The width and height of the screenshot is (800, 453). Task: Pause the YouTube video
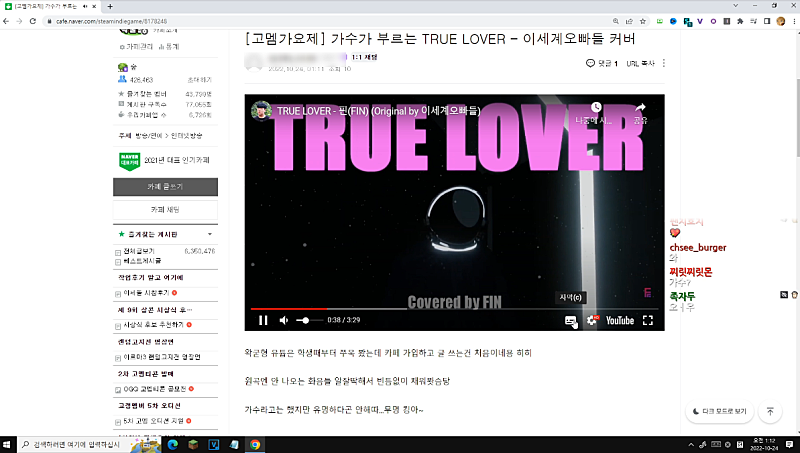coord(263,320)
